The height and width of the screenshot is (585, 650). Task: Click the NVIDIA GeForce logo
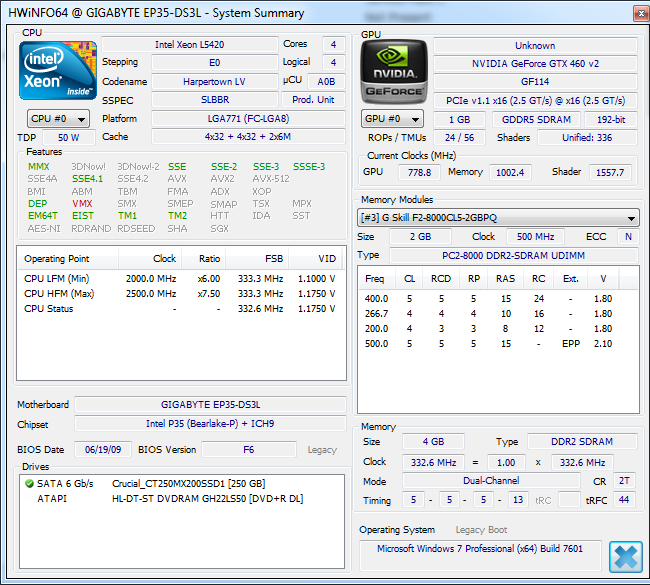pyautogui.click(x=394, y=72)
